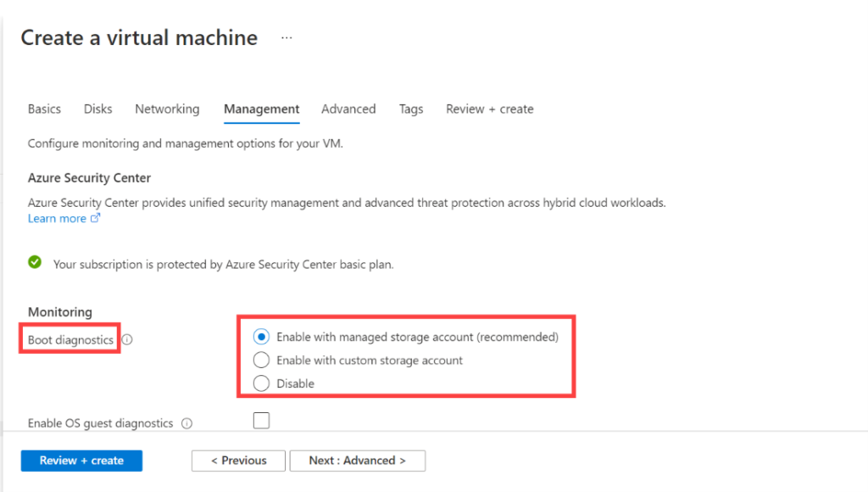This screenshot has height=492, width=868.
Task: Open the Advanced tab
Action: pos(348,109)
